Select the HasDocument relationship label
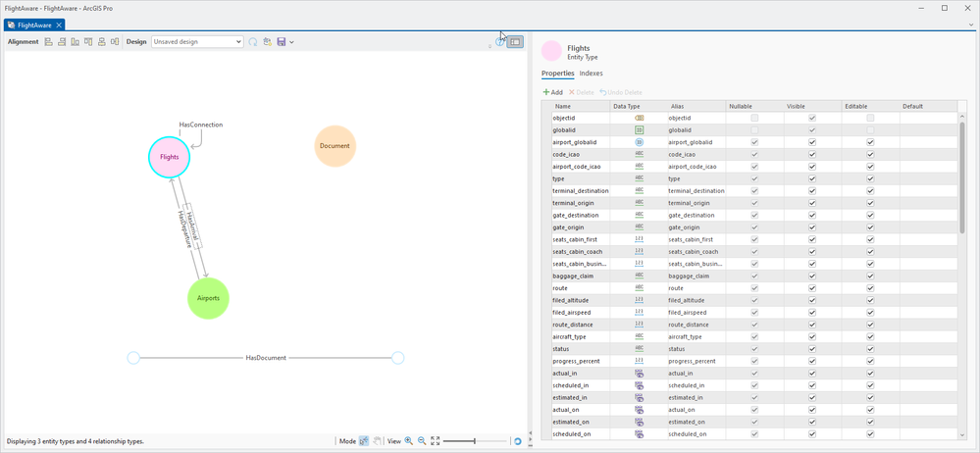 pos(266,358)
